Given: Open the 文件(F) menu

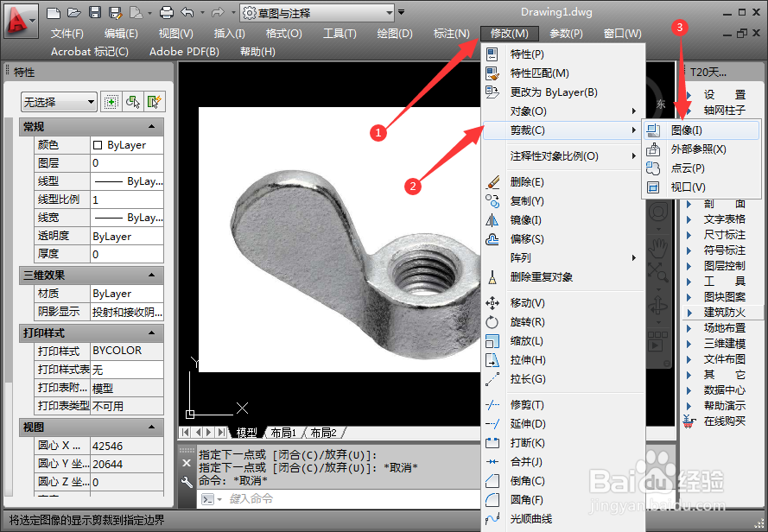Looking at the screenshot, I should (x=67, y=34).
